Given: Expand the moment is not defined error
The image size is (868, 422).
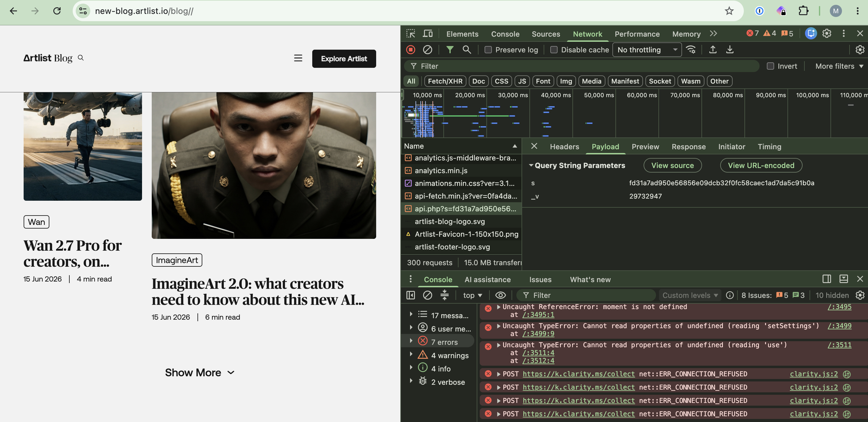Looking at the screenshot, I should (x=499, y=307).
